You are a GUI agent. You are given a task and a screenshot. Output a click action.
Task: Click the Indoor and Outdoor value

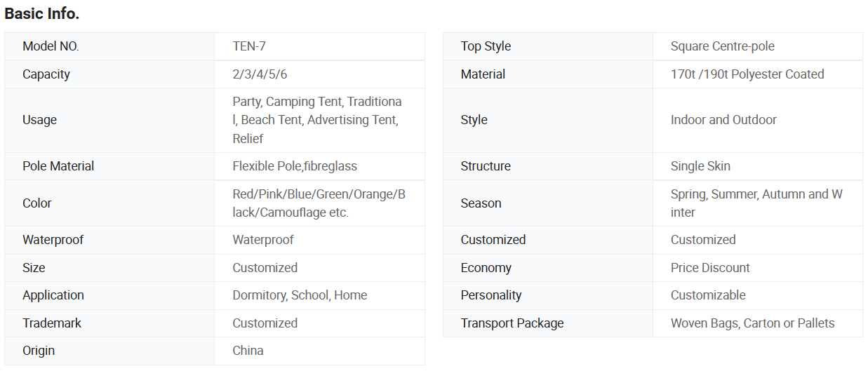click(x=723, y=120)
